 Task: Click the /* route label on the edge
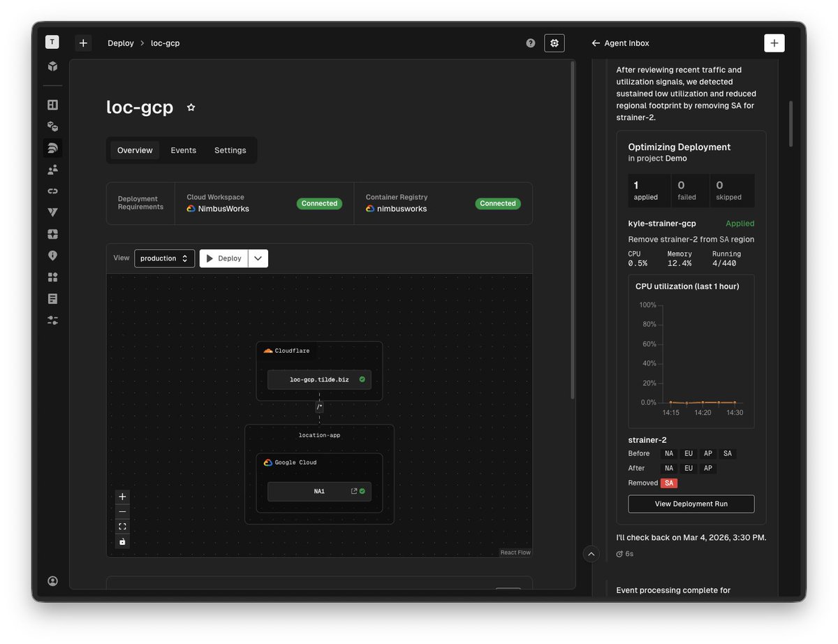319,407
